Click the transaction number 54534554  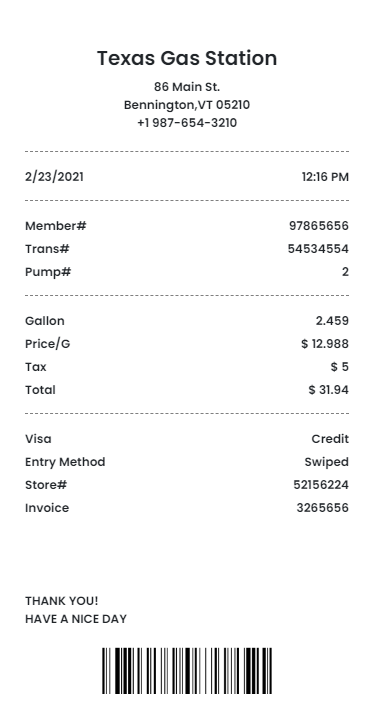[318, 249]
